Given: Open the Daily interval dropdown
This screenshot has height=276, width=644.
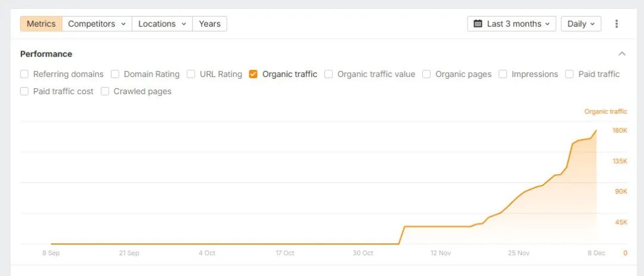Looking at the screenshot, I should 581,24.
